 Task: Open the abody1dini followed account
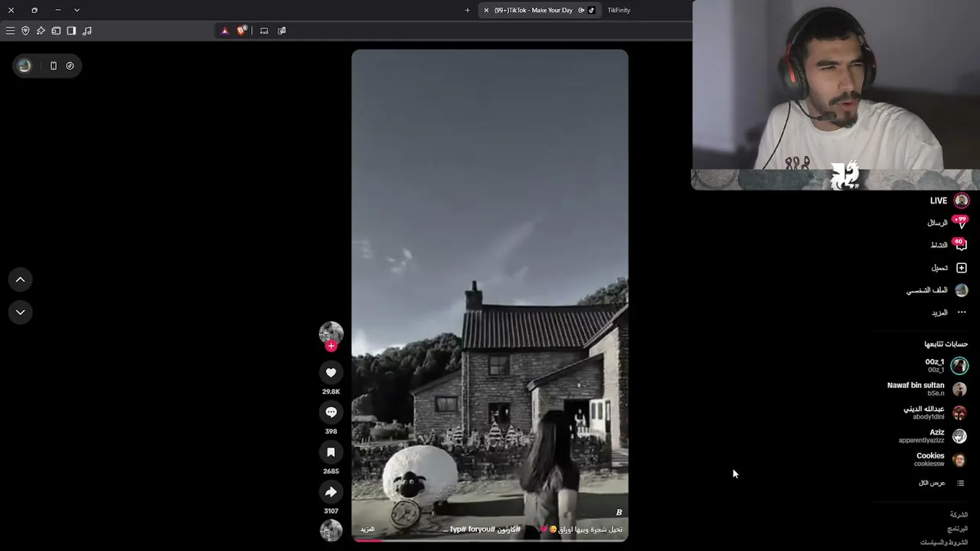click(x=935, y=412)
